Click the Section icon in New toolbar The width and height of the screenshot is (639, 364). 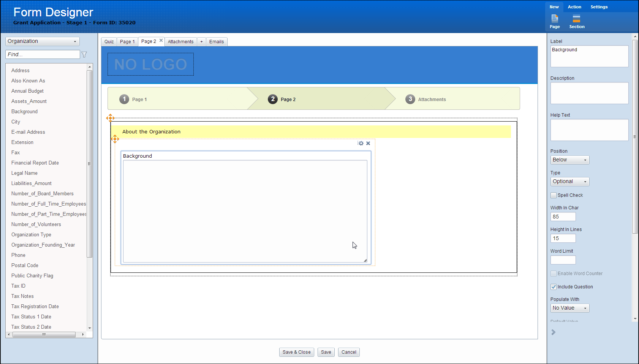click(576, 19)
